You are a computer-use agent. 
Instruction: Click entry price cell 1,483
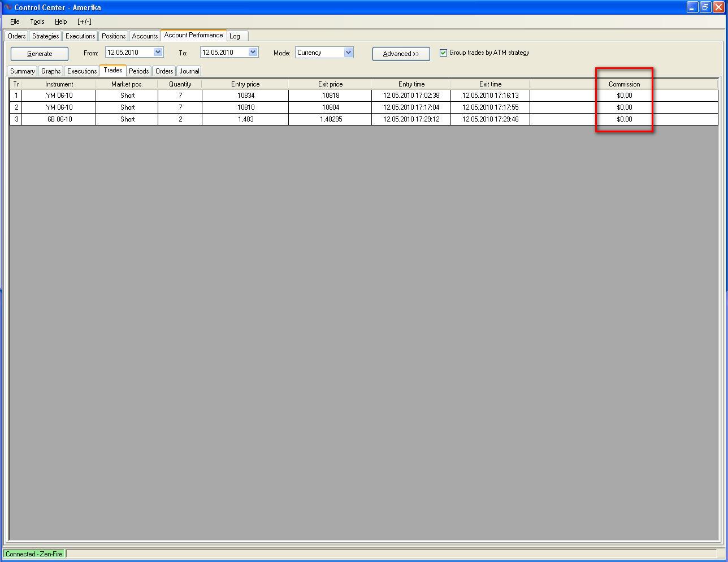pyautogui.click(x=246, y=119)
